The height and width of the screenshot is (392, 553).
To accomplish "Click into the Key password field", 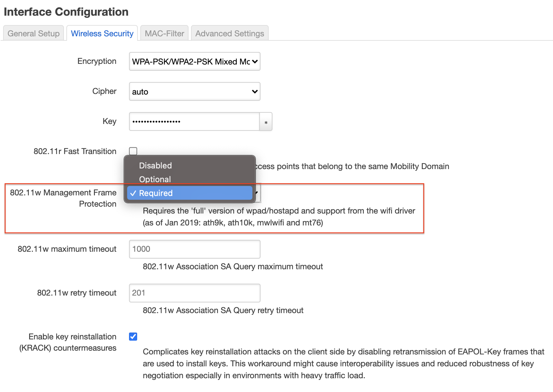I will point(194,122).
